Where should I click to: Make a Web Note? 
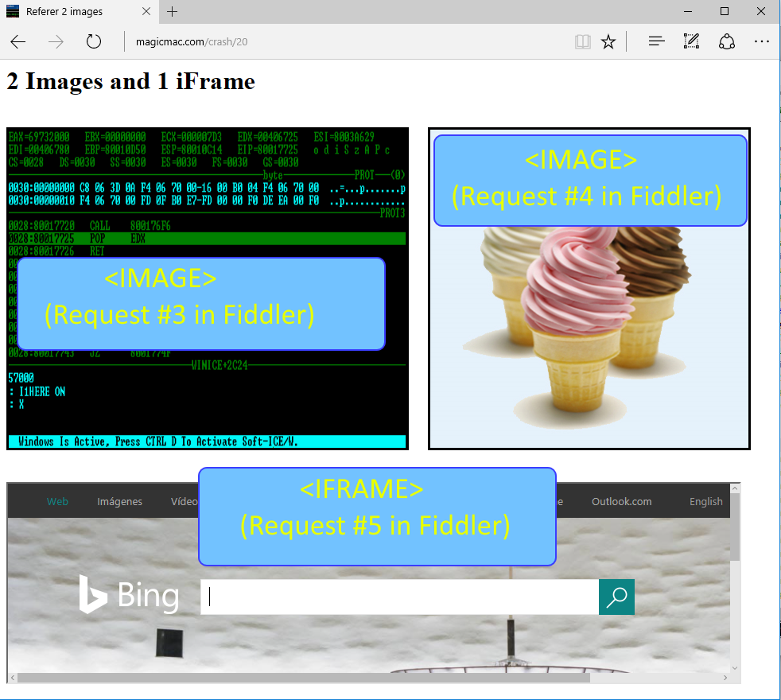691,42
